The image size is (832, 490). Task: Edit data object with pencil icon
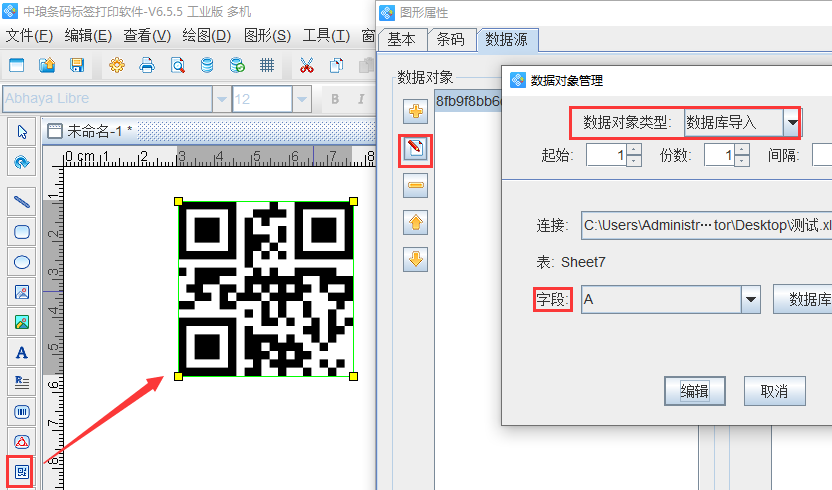(415, 149)
